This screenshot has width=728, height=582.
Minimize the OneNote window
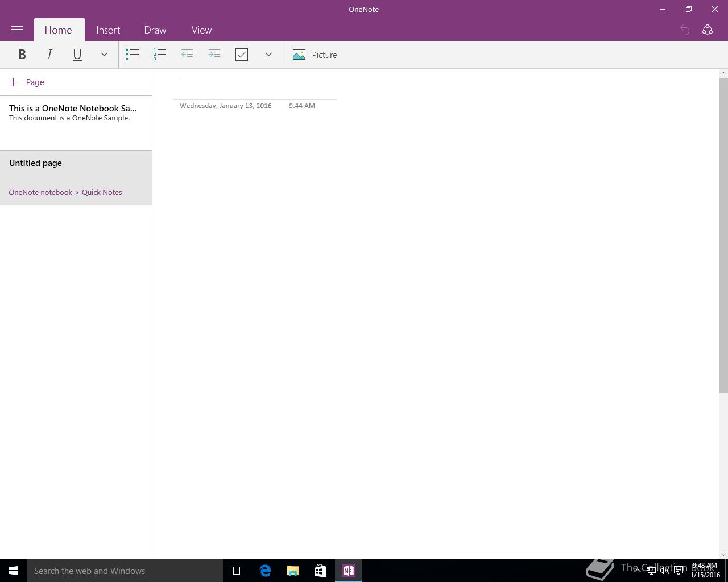[663, 9]
